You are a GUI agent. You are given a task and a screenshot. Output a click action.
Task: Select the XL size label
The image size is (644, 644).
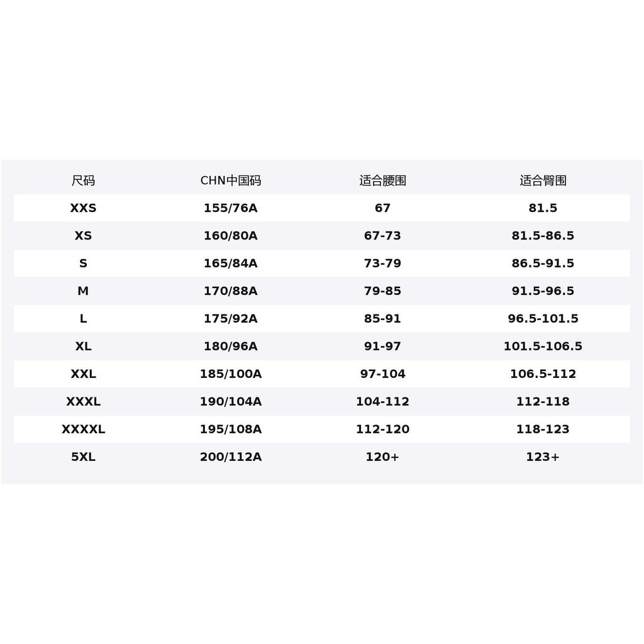[83, 347]
